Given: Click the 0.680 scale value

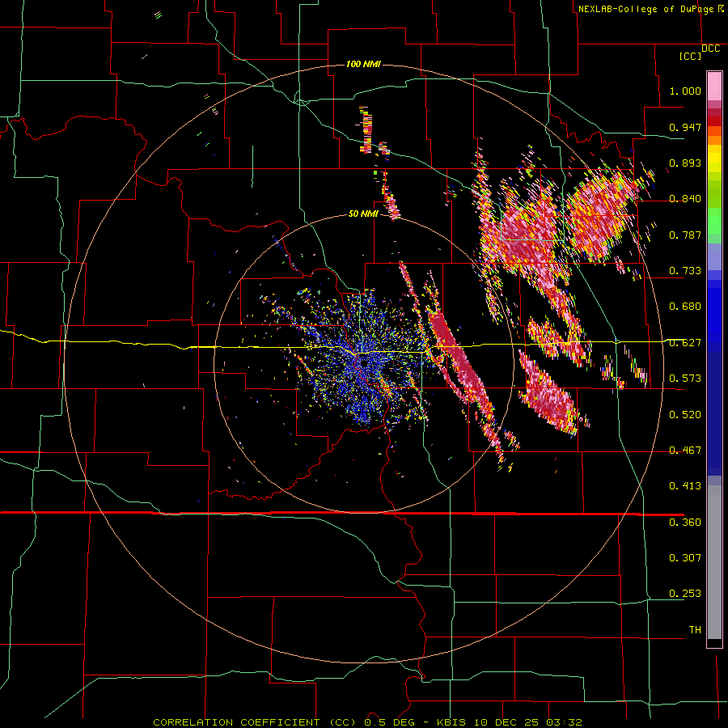Looking at the screenshot, I should [x=685, y=307].
